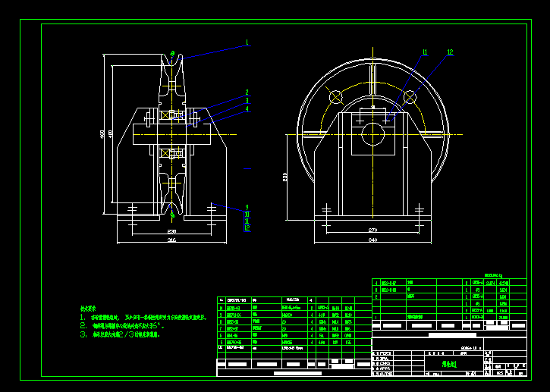Click the drawing title in title block
Image resolution: width=550 pixels, height=392 pixels.
point(449,364)
